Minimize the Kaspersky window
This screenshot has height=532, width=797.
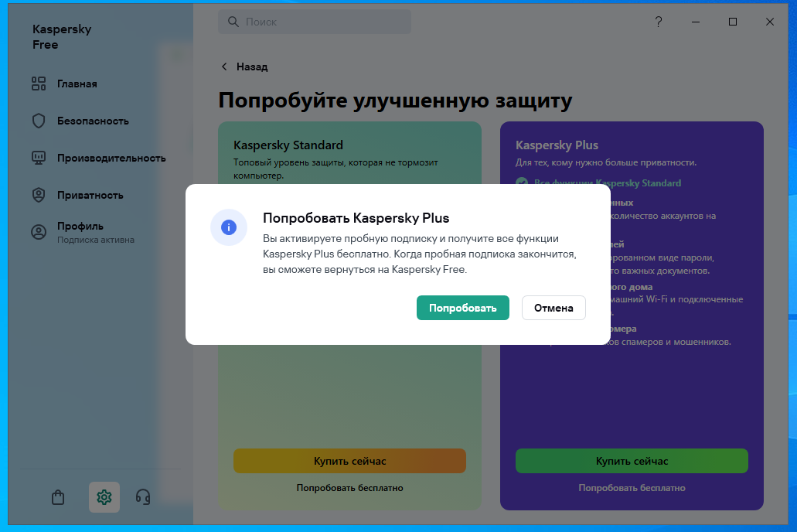tap(696, 22)
